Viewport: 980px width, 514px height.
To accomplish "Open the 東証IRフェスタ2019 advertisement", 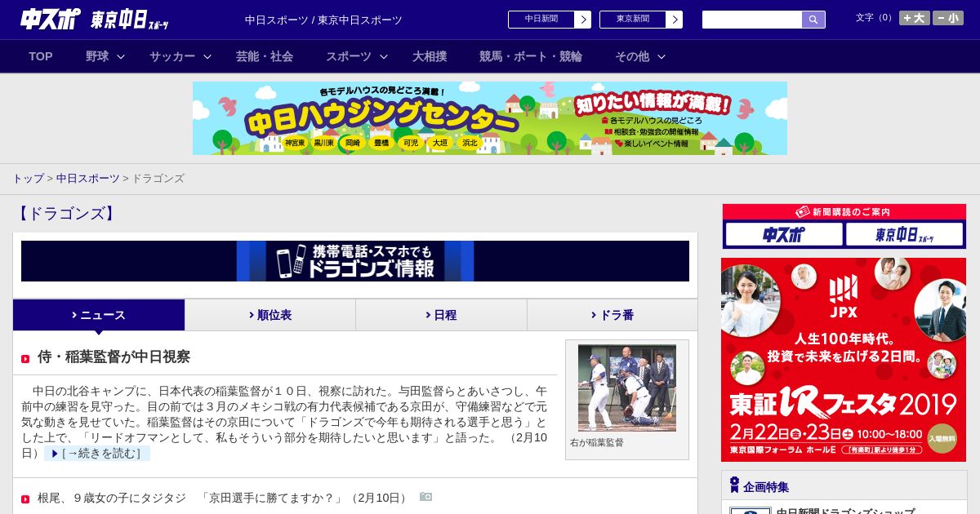I will coord(844,360).
